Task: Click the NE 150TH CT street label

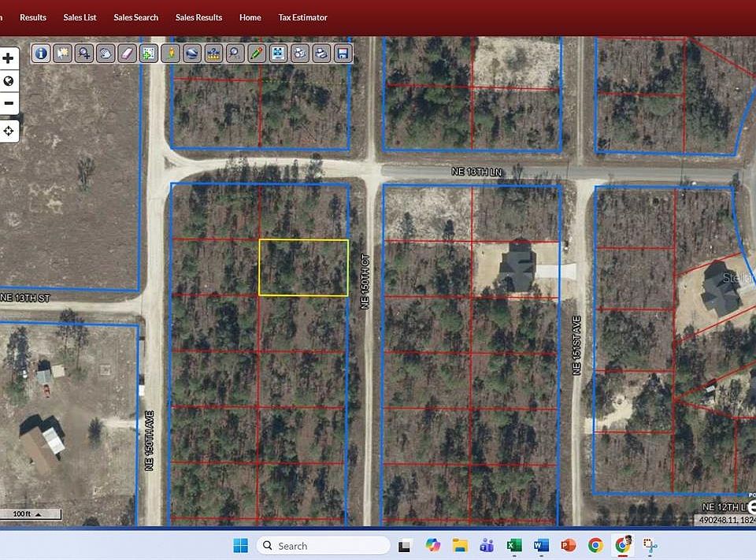Action: [x=365, y=282]
